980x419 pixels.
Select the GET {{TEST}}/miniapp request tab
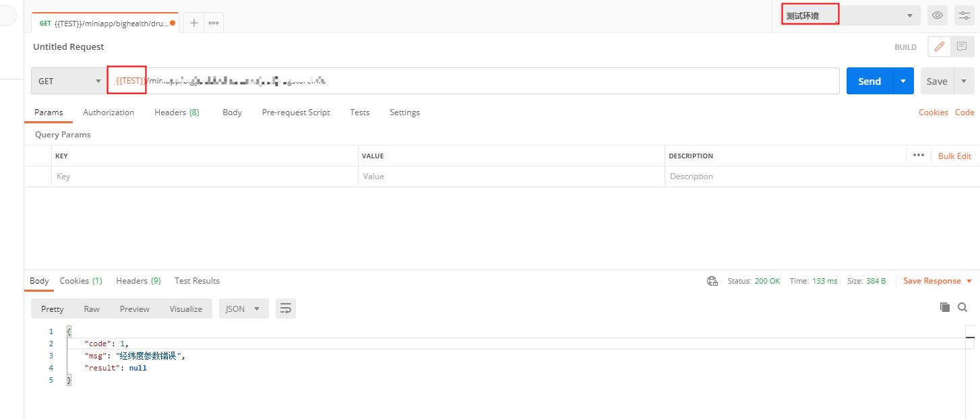click(x=105, y=23)
